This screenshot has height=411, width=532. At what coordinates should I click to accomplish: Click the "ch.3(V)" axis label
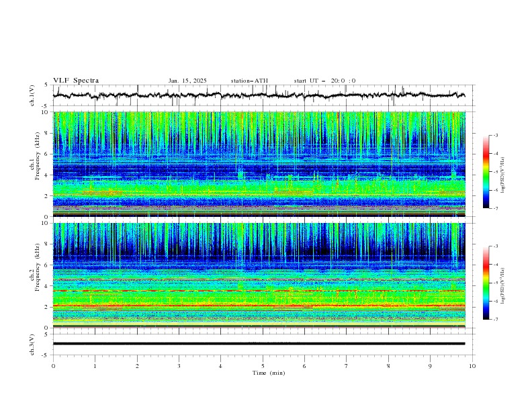32,345
